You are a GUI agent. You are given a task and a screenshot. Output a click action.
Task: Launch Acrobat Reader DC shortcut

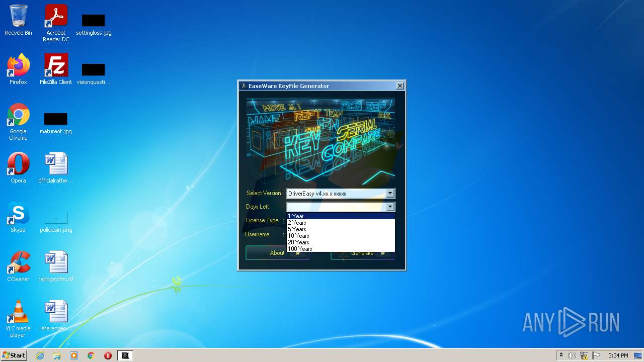[56, 23]
